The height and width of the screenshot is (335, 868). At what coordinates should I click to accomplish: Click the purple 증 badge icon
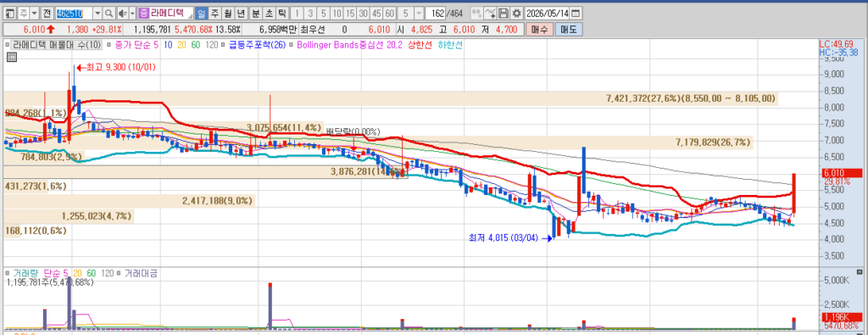[x=143, y=14]
